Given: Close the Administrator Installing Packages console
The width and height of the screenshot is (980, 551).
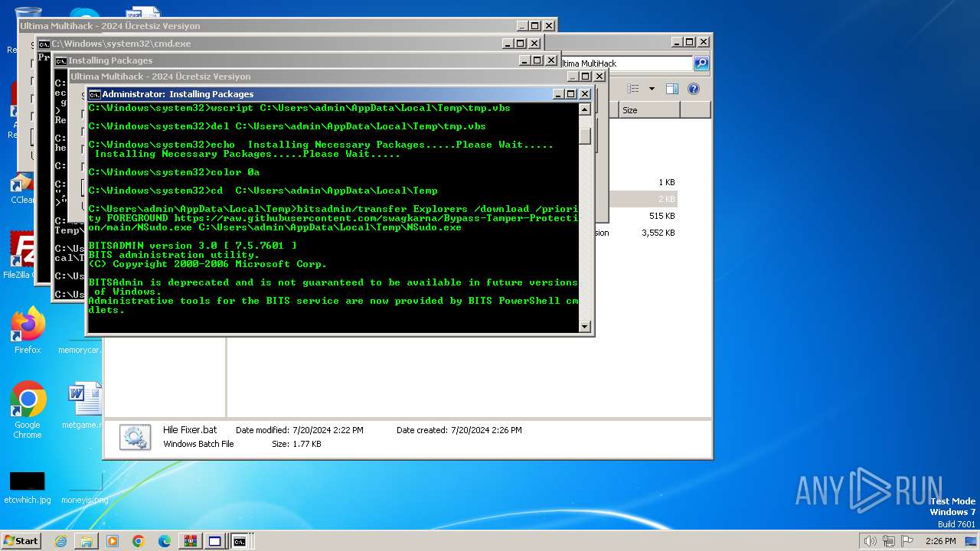Looking at the screenshot, I should [585, 94].
